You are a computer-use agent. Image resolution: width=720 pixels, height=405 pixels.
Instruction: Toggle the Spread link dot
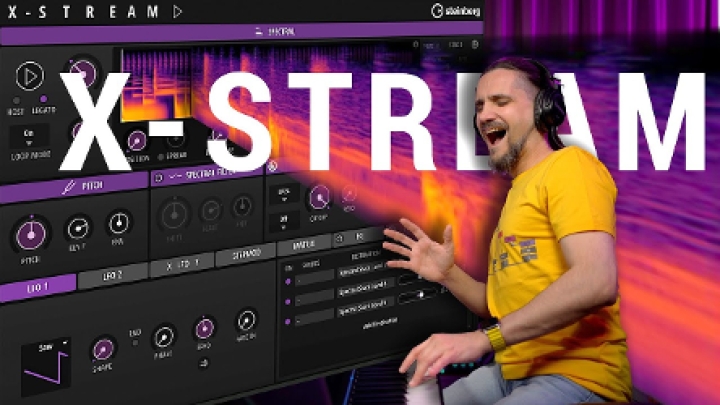[x=161, y=158]
